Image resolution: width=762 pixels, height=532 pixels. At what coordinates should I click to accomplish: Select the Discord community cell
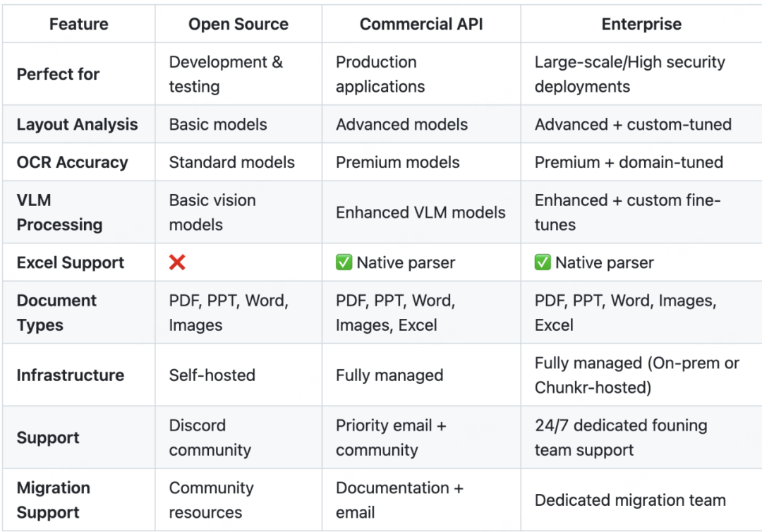click(x=210, y=437)
